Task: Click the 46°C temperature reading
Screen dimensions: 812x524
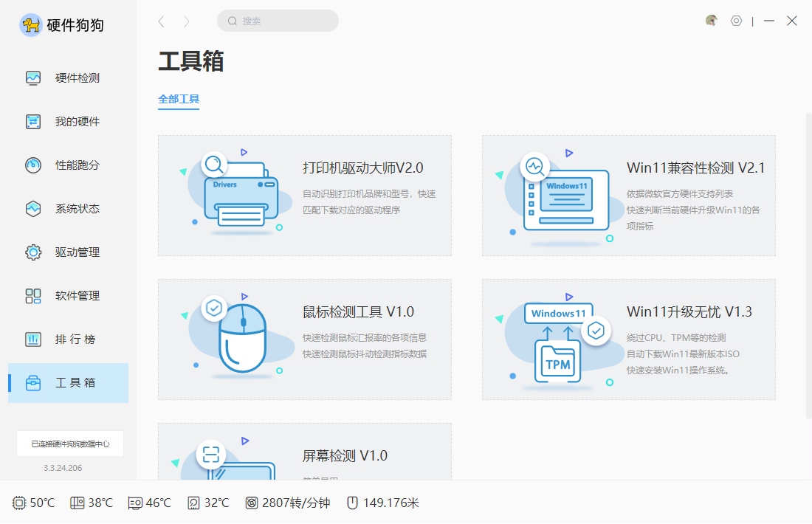Action: click(x=159, y=503)
